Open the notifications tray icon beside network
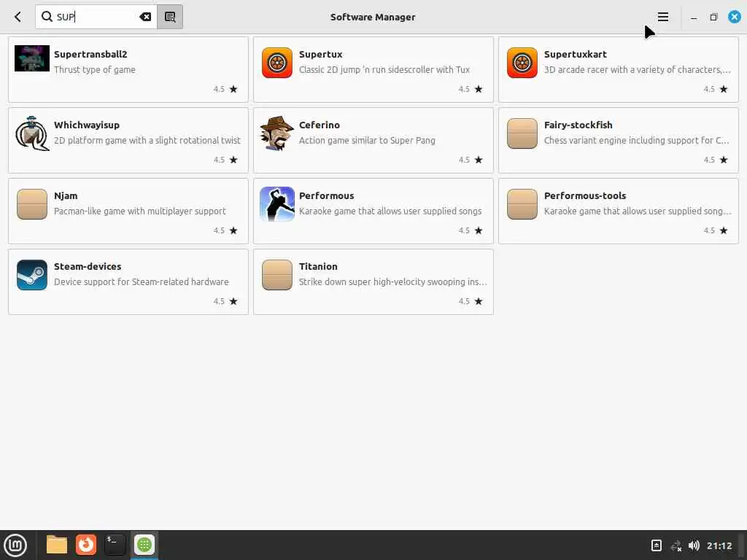The width and height of the screenshot is (747, 560). [x=657, y=545]
